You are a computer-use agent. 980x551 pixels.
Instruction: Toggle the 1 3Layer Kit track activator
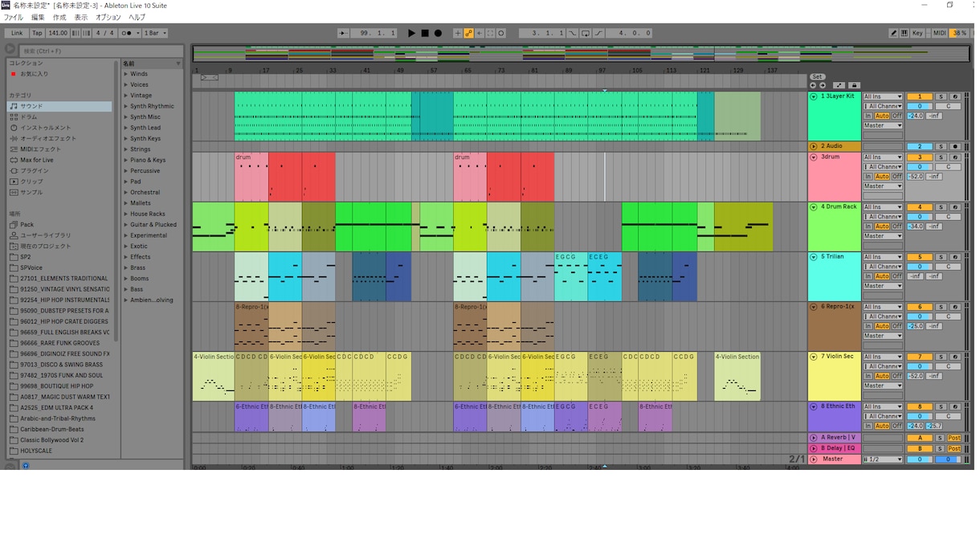tap(920, 96)
